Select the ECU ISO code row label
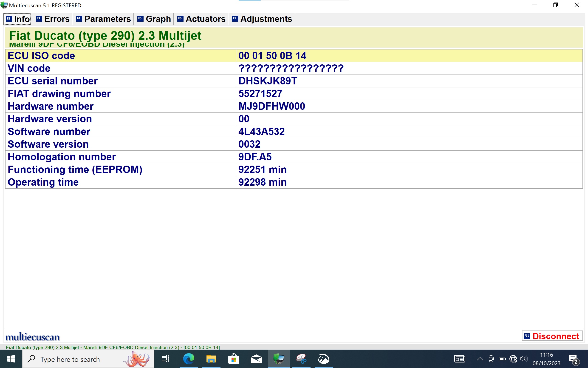 (41, 56)
